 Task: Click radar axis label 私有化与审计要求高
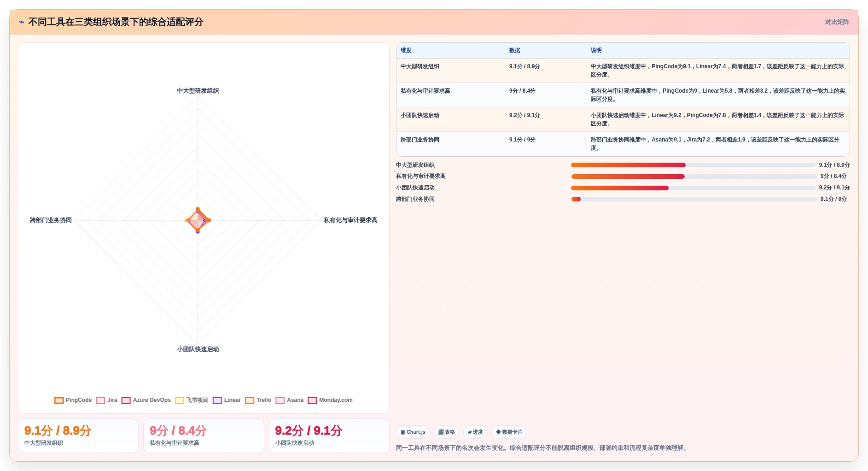[x=350, y=220]
